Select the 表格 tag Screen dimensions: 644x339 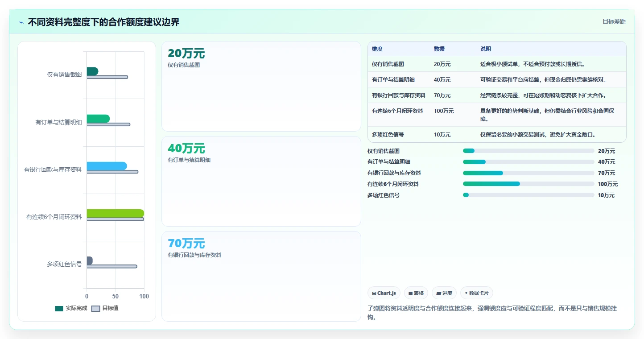(416, 293)
